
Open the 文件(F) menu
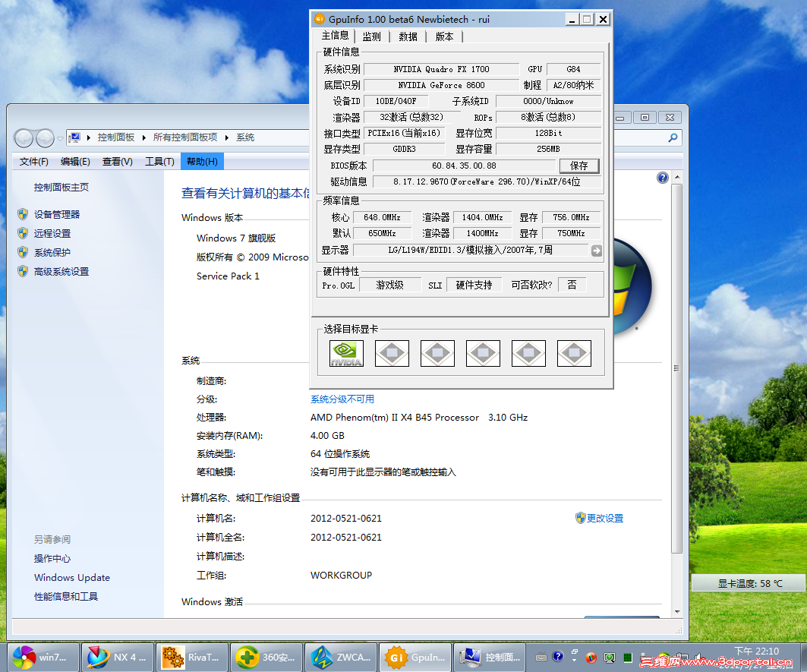(34, 162)
